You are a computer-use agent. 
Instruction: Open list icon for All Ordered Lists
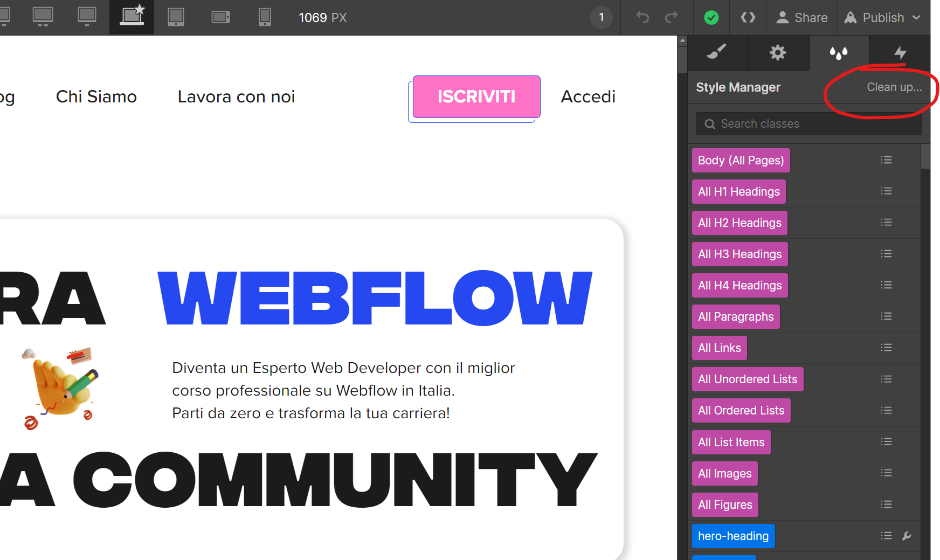coord(886,411)
